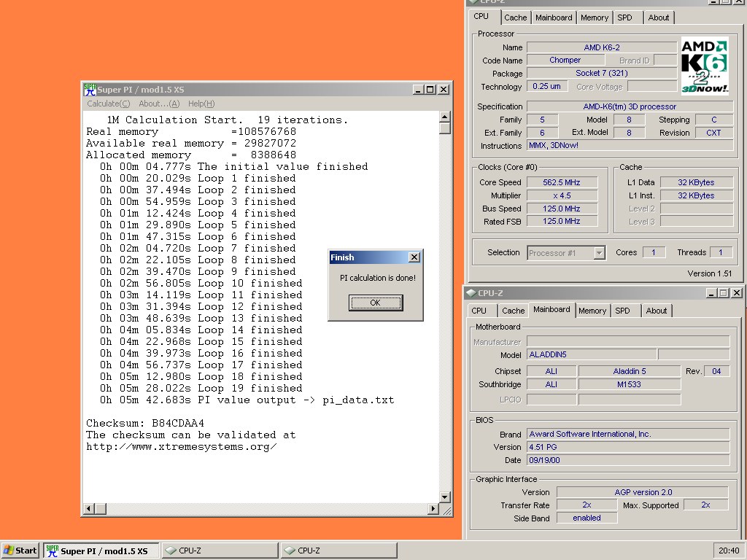Click Super PI vertical scrollbar down arrow
Screen dimensions: 747x560
444,497
